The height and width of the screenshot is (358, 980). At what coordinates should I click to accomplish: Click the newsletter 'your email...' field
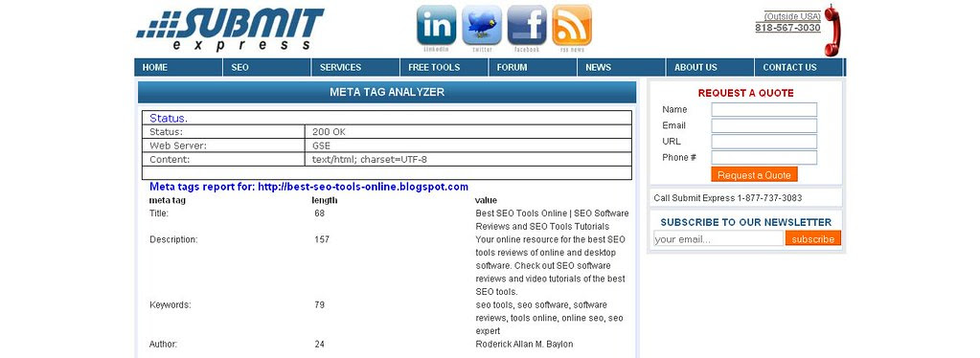(718, 238)
